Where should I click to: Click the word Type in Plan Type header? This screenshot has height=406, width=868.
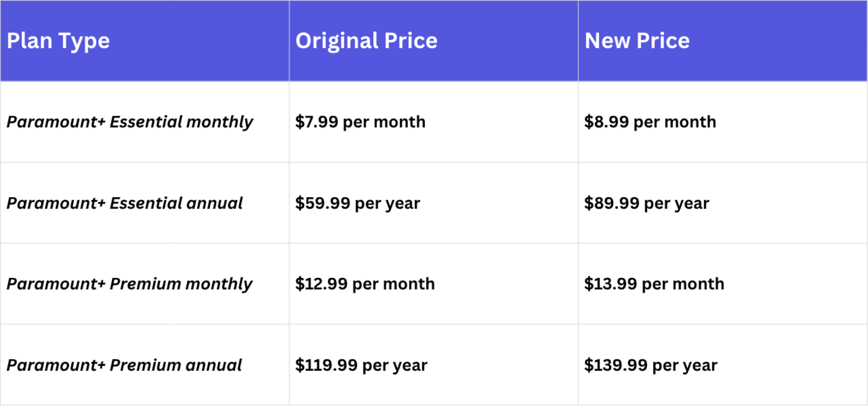click(84, 41)
